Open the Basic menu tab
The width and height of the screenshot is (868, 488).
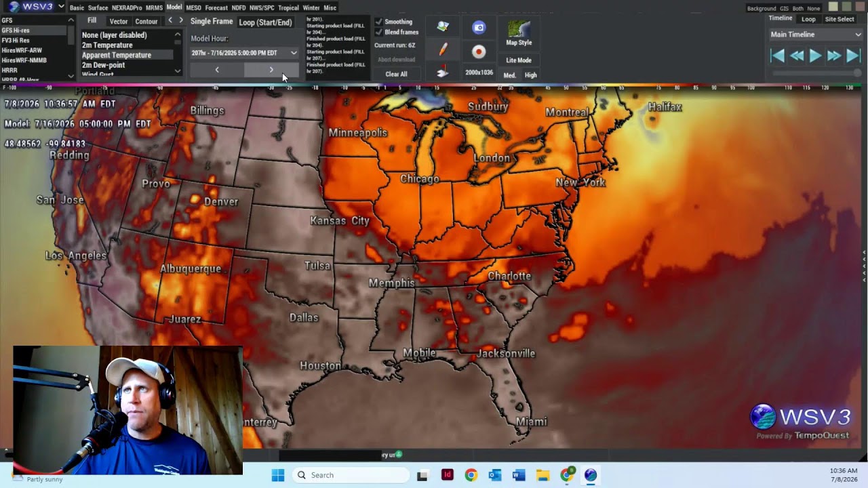point(77,8)
